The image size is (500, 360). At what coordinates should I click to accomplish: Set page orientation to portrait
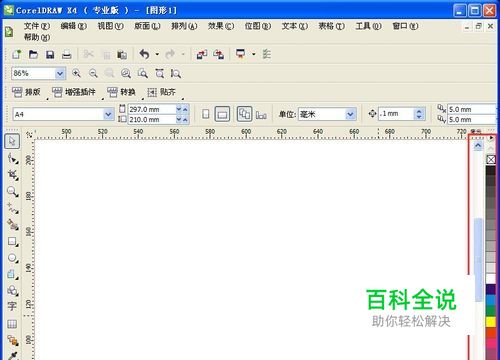[x=206, y=114]
